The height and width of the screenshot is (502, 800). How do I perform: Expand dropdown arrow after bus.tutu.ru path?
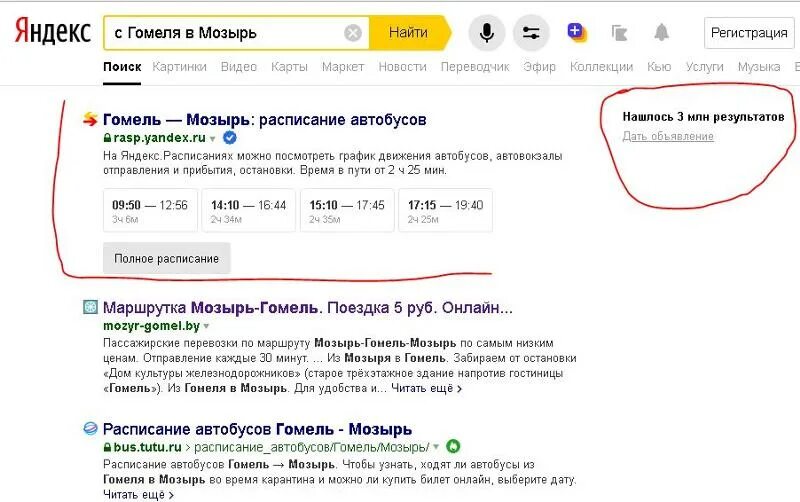click(x=436, y=447)
